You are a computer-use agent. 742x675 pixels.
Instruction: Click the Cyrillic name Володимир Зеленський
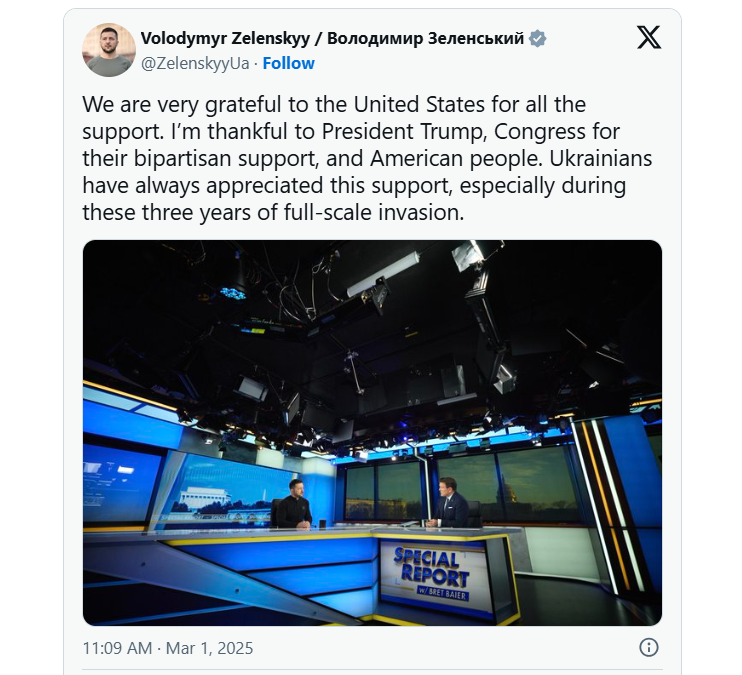[x=425, y=38]
